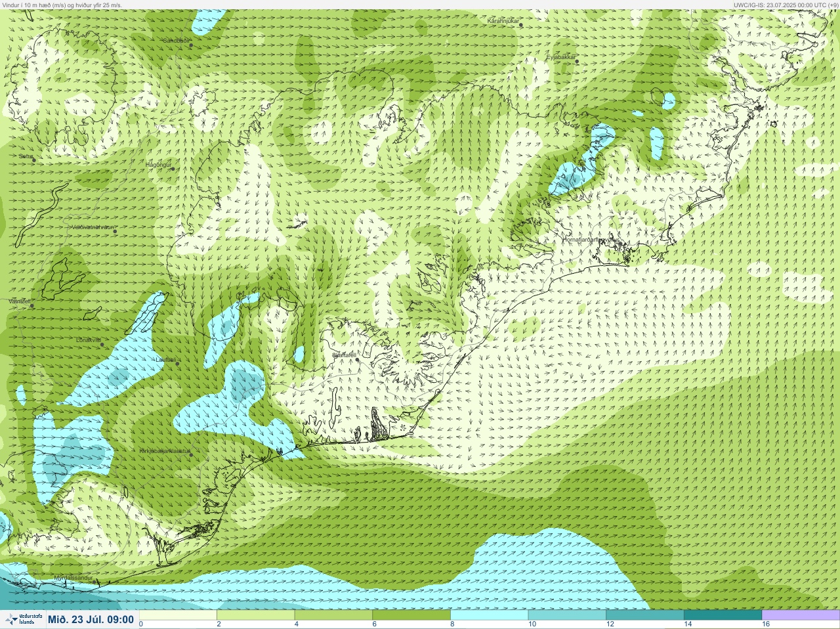Click the Veðurstofa Íslands logo
Viewport: 840px width, 629px height.
coord(23,619)
